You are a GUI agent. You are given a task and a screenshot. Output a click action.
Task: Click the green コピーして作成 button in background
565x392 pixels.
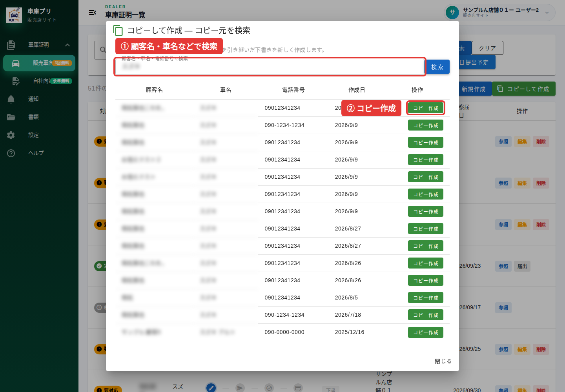(524, 89)
